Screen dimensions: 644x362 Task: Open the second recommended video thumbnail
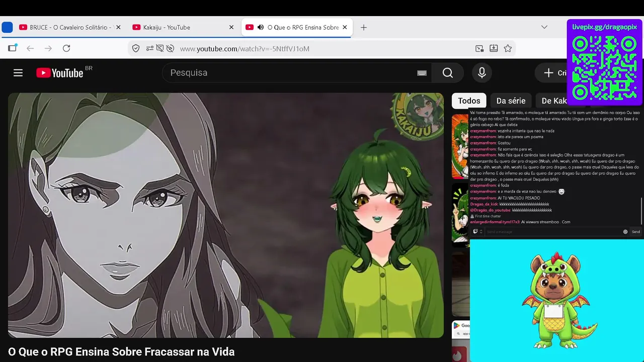(x=460, y=215)
